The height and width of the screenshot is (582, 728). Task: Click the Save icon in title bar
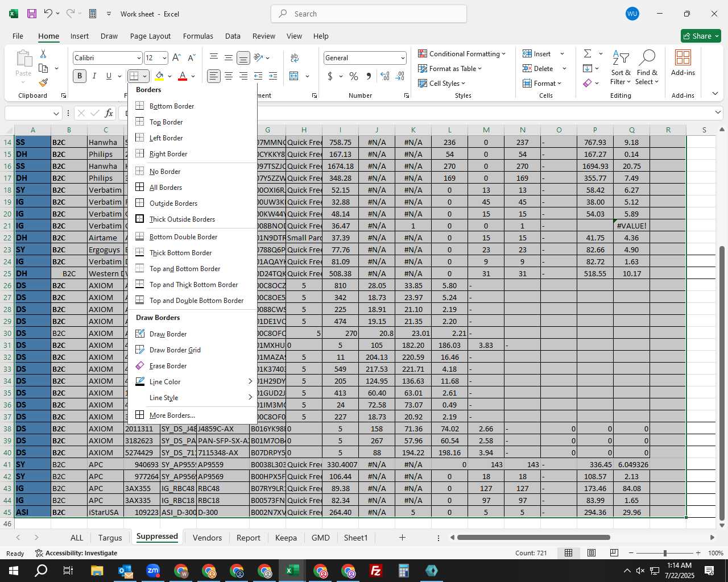[x=32, y=14]
